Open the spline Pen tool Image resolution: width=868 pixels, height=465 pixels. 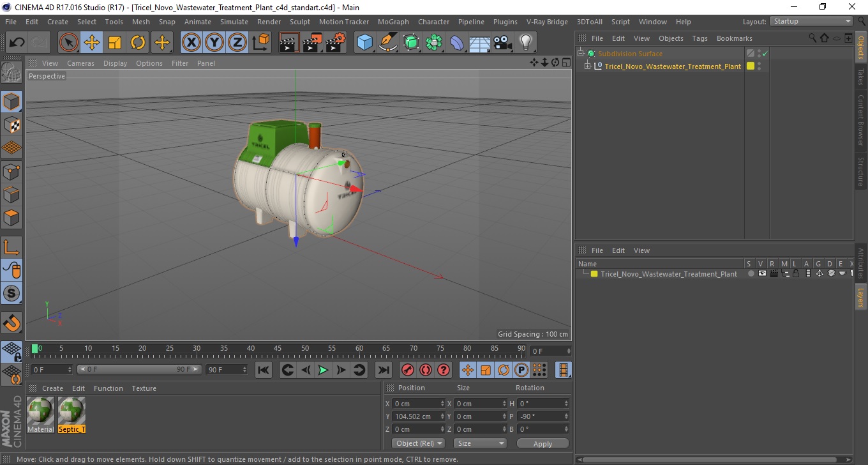[388, 43]
